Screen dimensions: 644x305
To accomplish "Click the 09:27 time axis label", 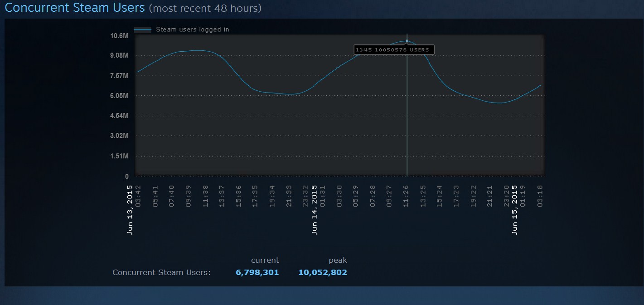I will [389, 196].
